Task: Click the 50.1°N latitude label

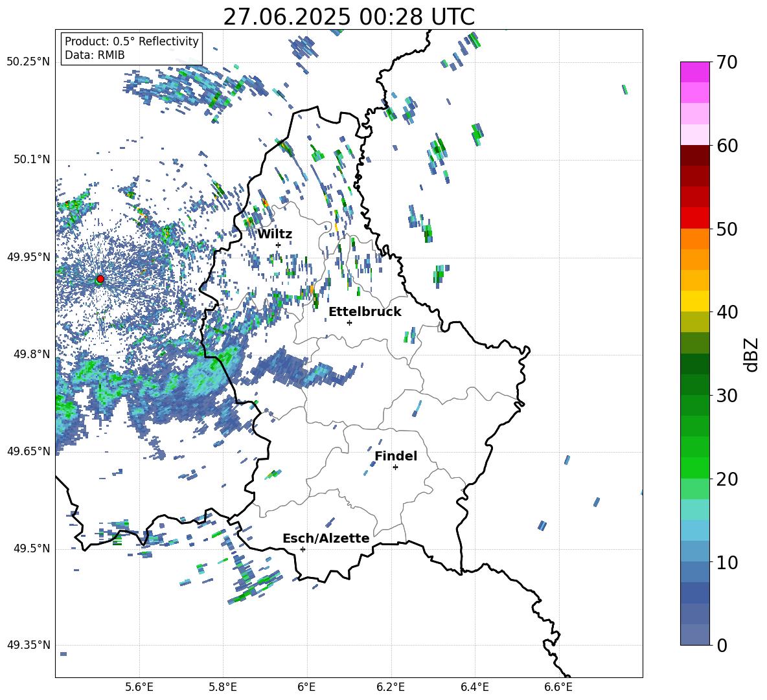Action: coord(32,159)
